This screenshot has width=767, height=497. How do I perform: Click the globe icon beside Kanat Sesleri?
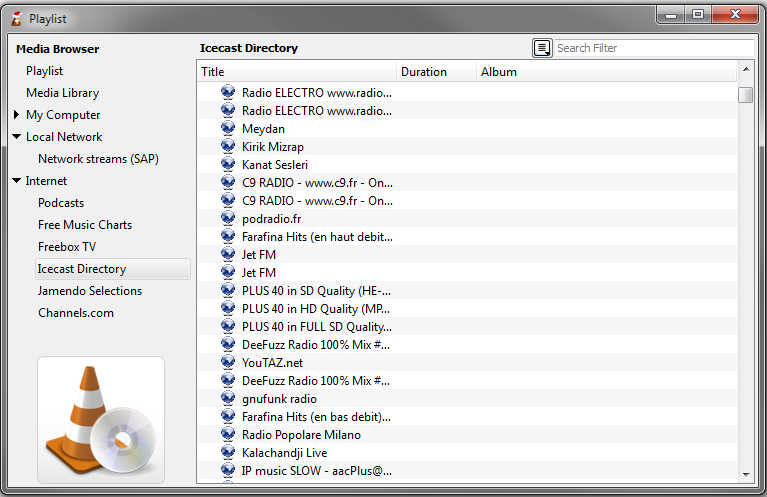228,165
